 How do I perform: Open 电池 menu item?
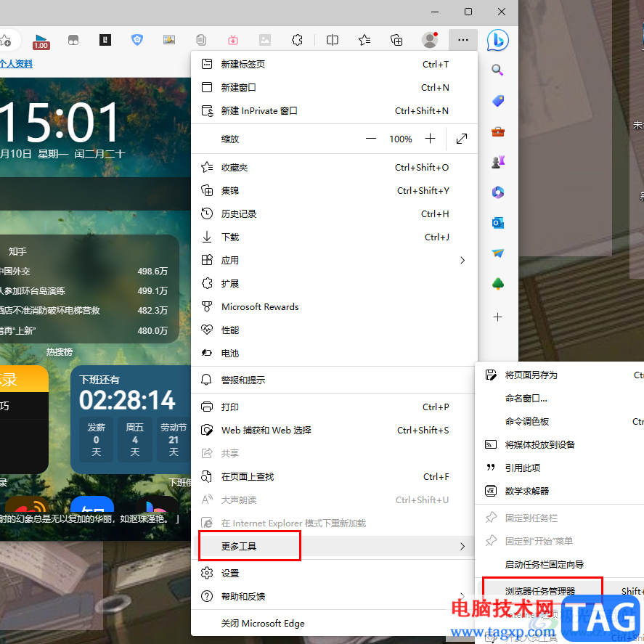click(334, 353)
